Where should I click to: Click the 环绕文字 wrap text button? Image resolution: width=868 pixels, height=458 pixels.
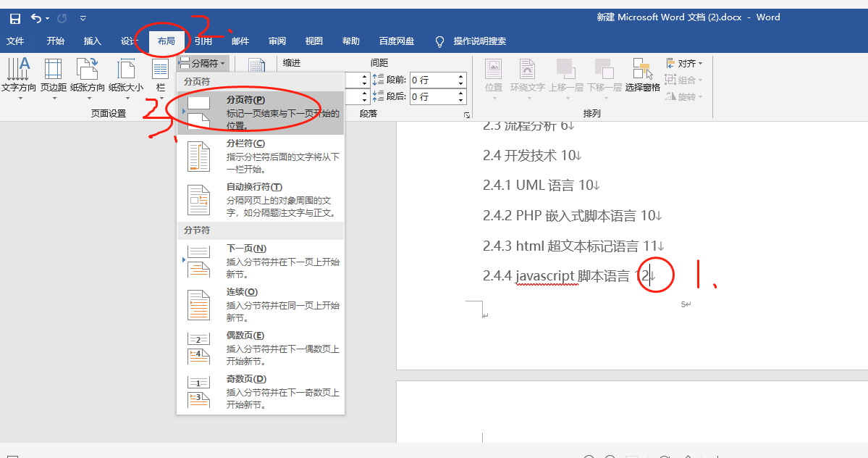click(528, 79)
